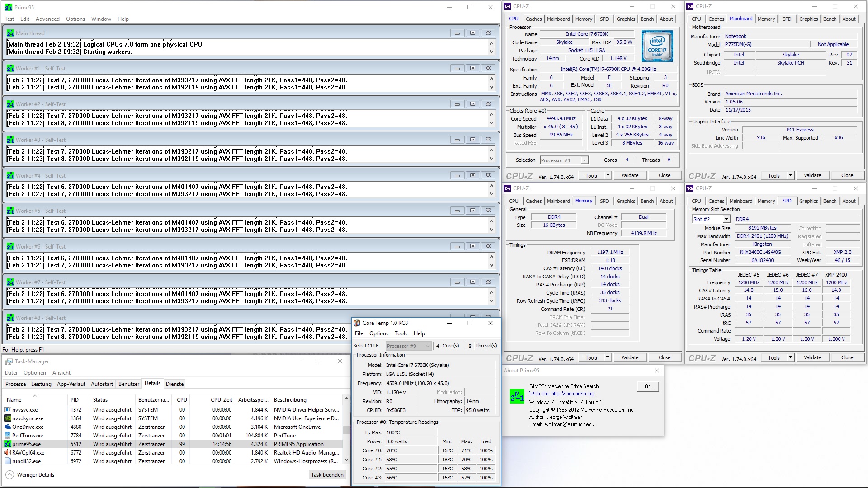Open the Memory Slot #2 dropdown
This screenshot has width=868, height=488.
click(x=726, y=219)
